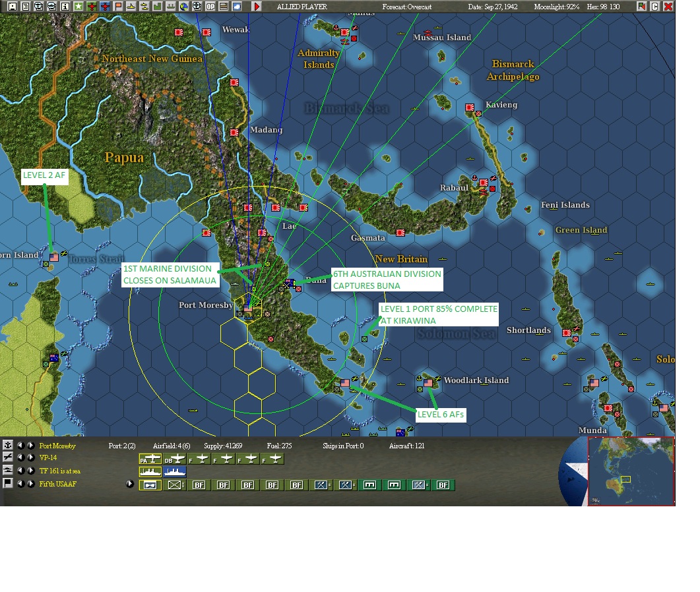The height and width of the screenshot is (592, 700).
Task: Click the airplane icon beside VP-14
Action: click(8, 457)
